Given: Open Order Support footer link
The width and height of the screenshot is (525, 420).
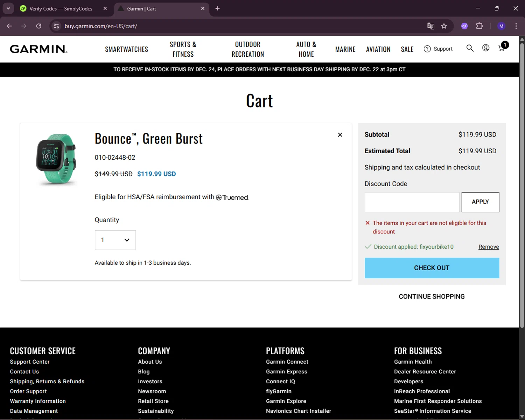Looking at the screenshot, I should click(x=28, y=391).
